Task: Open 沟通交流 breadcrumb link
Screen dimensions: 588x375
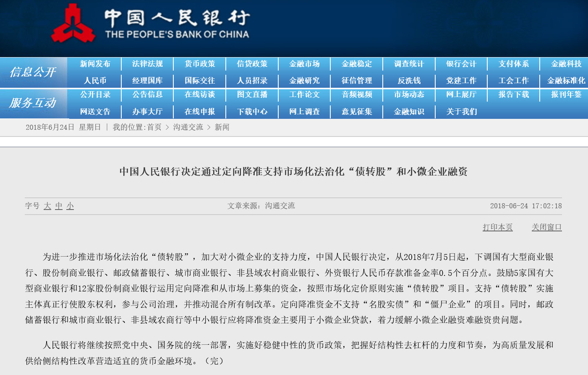Action: click(188, 127)
